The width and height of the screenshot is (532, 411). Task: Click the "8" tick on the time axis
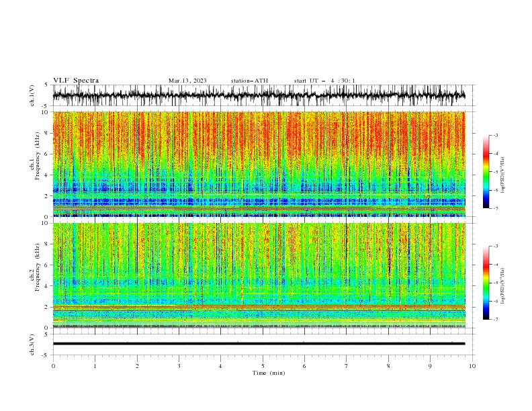(388, 366)
